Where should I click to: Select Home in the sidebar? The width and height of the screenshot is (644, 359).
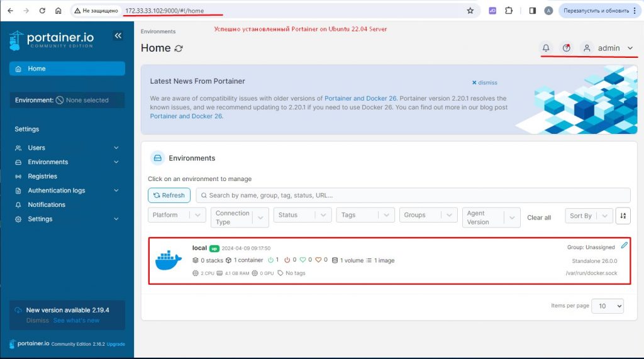(67, 69)
